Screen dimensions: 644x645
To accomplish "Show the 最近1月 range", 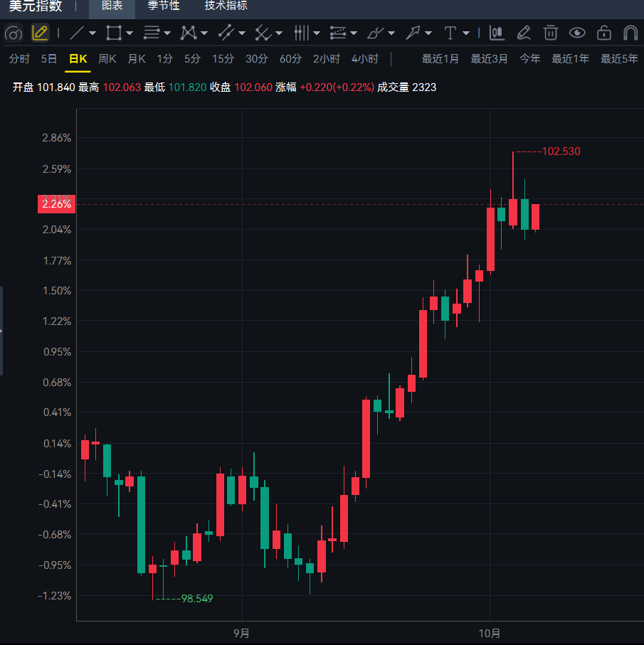I will pyautogui.click(x=440, y=59).
